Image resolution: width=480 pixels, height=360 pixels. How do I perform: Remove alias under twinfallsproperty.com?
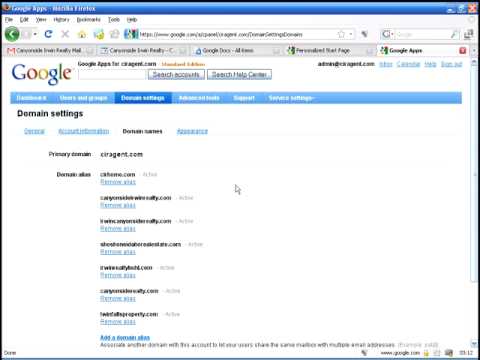click(x=118, y=322)
